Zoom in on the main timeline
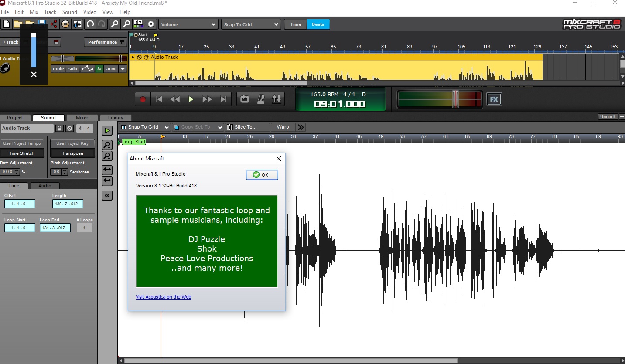Image resolution: width=625 pixels, height=364 pixels. point(115,24)
